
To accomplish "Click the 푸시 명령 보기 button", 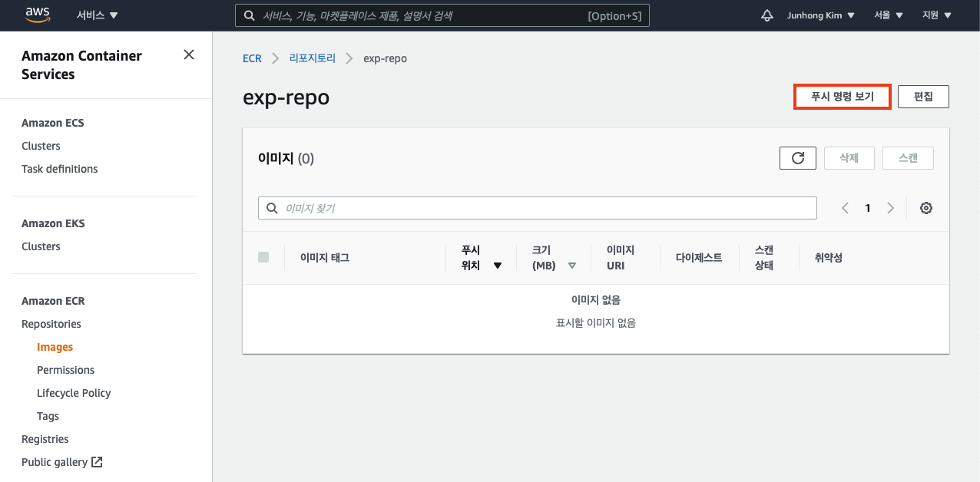I will click(843, 97).
